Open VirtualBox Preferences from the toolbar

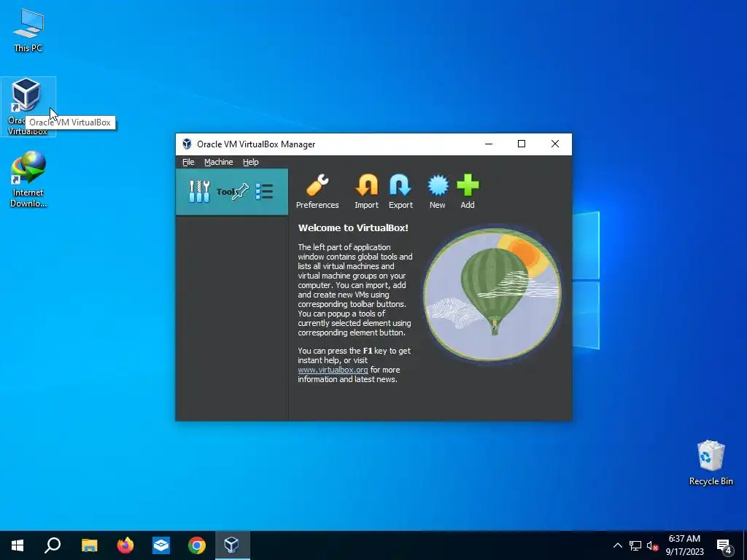point(317,192)
